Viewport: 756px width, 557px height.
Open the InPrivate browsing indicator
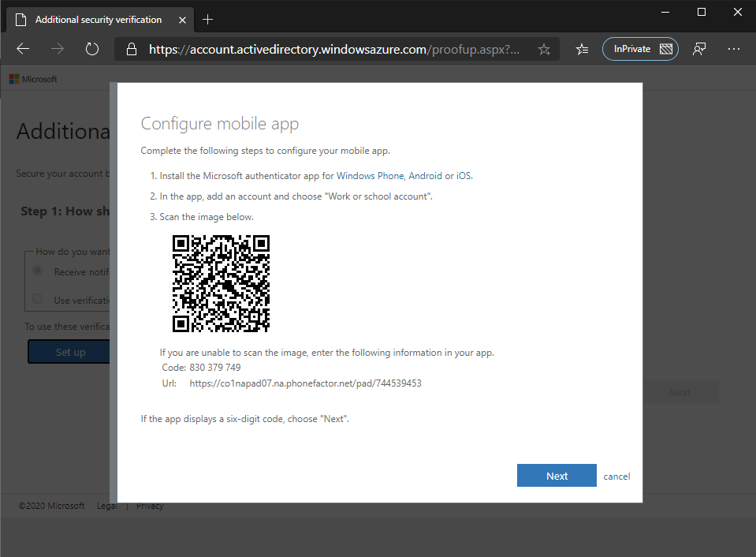[x=640, y=49]
